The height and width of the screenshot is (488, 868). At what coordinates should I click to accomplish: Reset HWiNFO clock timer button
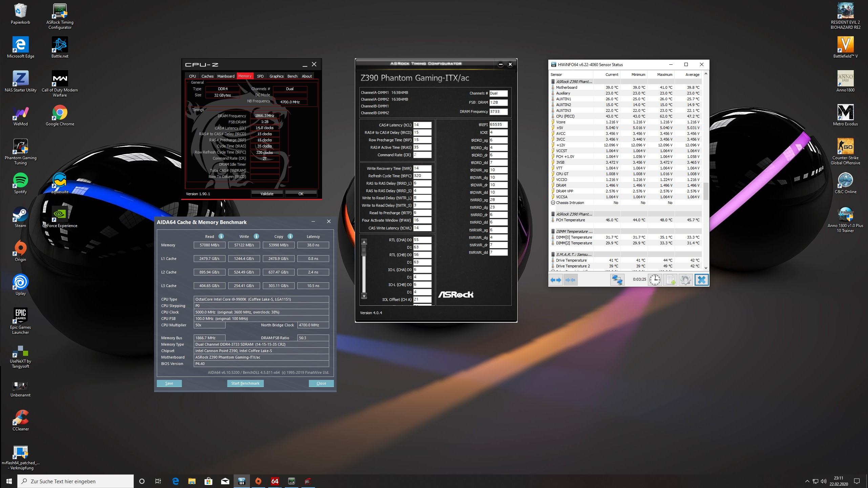[655, 280]
